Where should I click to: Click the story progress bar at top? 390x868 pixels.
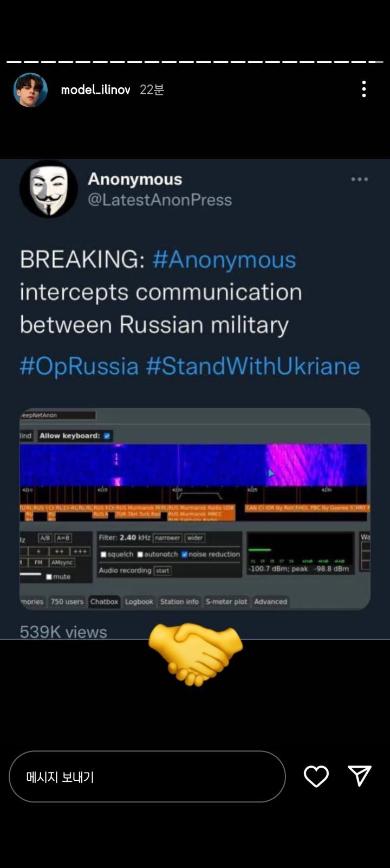tap(195, 62)
